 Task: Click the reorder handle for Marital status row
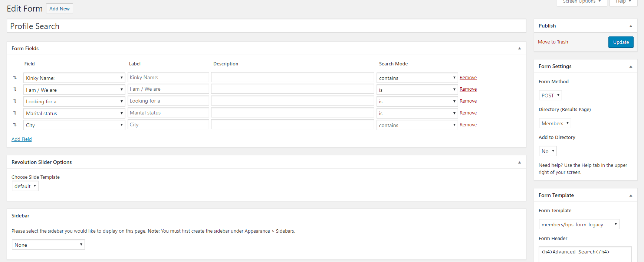point(15,113)
